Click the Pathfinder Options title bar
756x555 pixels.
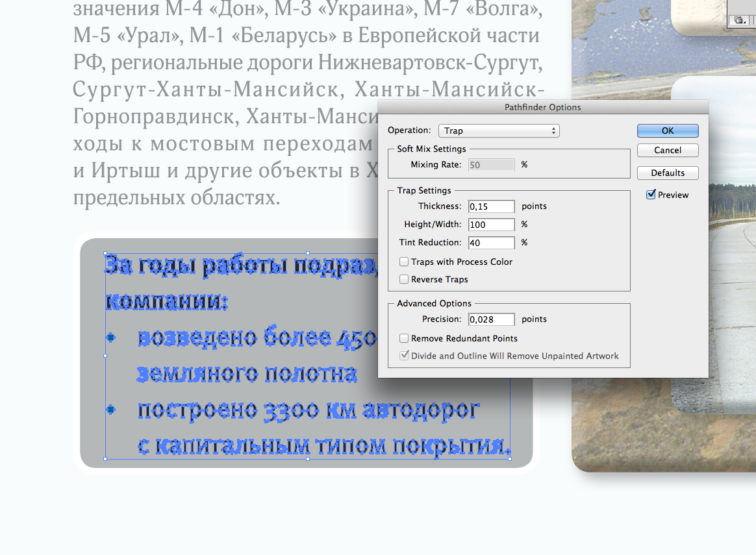pos(542,107)
